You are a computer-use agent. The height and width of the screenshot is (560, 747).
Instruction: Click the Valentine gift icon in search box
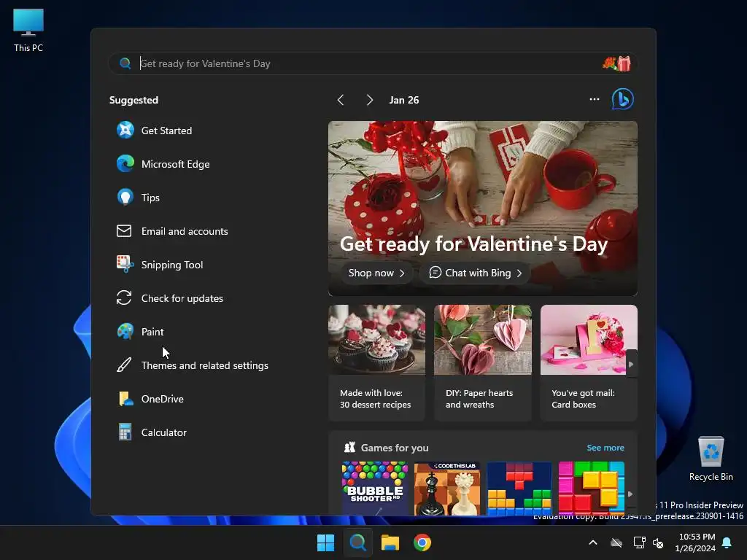[617, 63]
